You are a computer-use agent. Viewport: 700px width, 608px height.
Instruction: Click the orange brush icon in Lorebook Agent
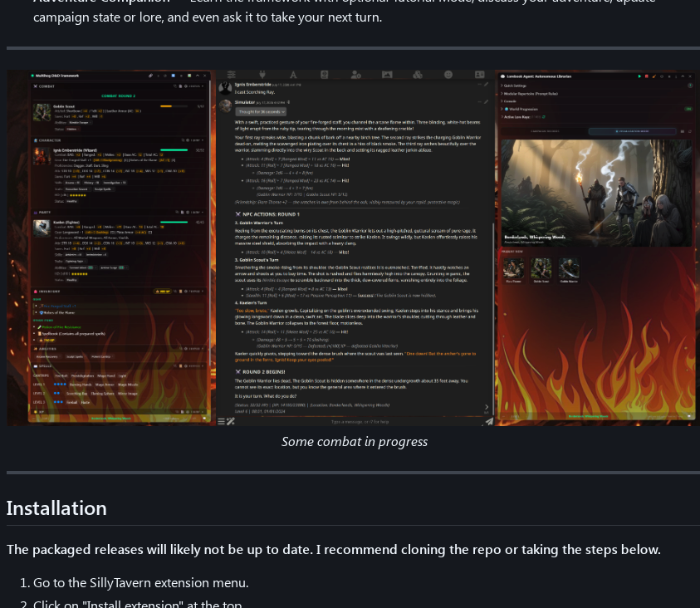pos(654,76)
